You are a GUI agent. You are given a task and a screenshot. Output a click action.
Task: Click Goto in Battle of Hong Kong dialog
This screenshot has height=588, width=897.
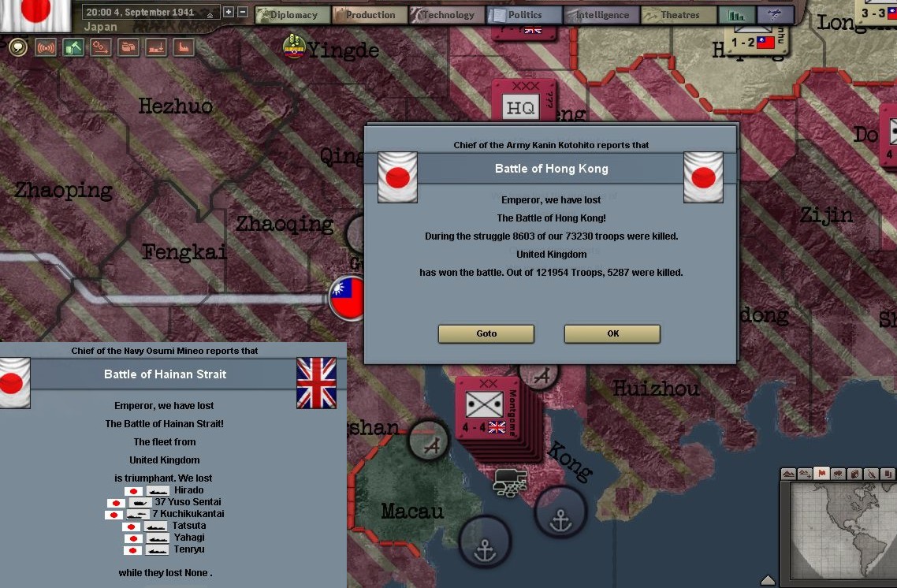point(486,333)
